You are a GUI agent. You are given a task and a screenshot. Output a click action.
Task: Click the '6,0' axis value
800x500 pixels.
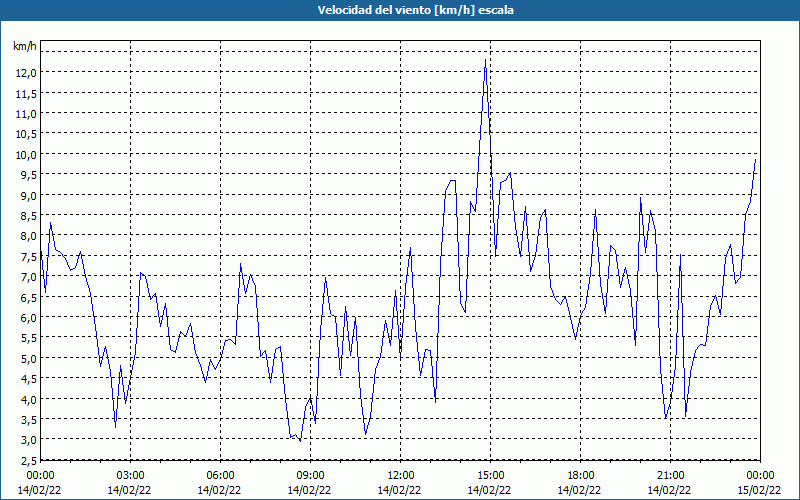(x=29, y=318)
